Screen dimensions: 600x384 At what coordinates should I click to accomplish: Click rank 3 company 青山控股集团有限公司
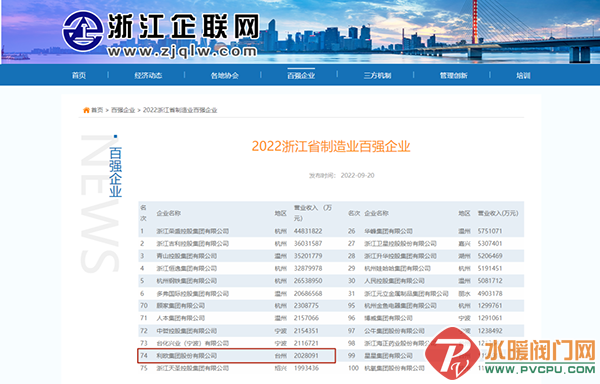186,255
